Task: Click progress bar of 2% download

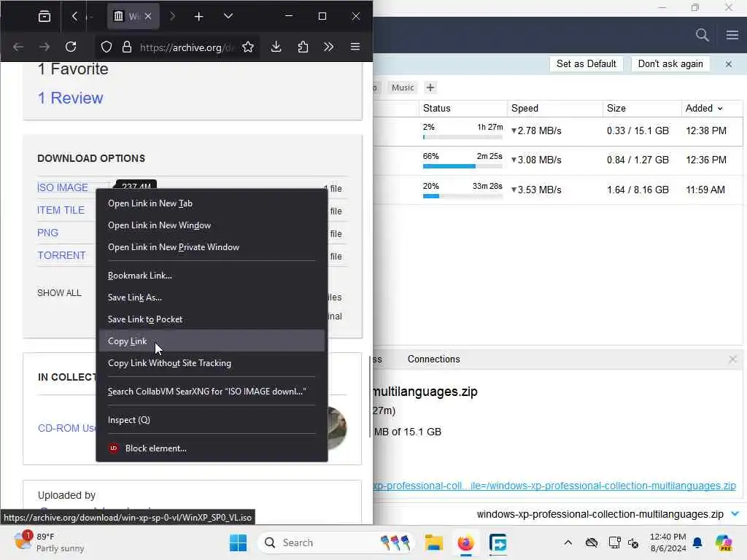Action: (x=462, y=137)
